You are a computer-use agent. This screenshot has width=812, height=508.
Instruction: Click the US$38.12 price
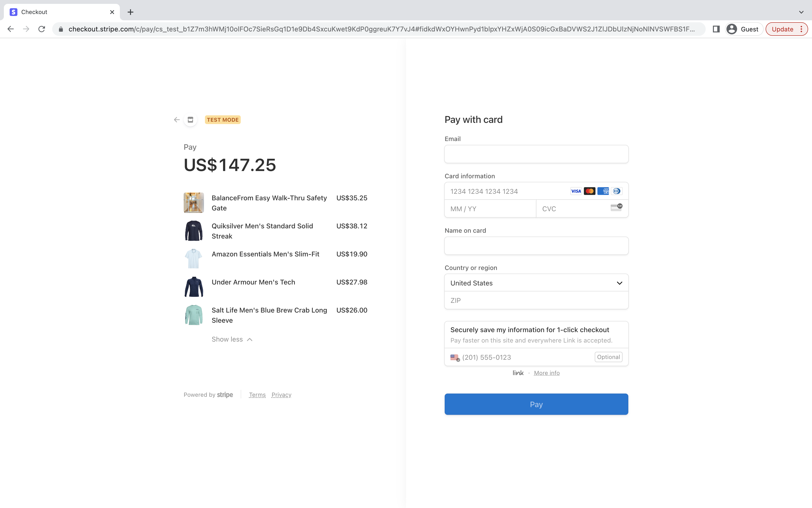point(352,226)
